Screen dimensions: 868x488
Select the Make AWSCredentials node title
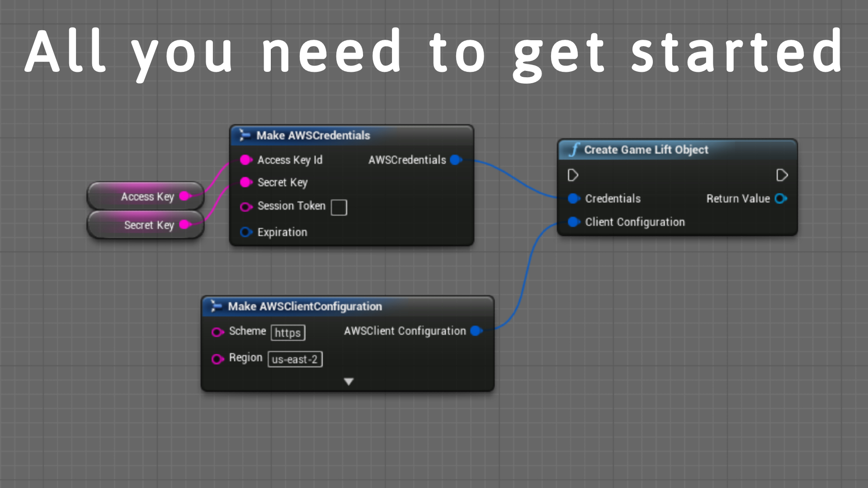(313, 135)
